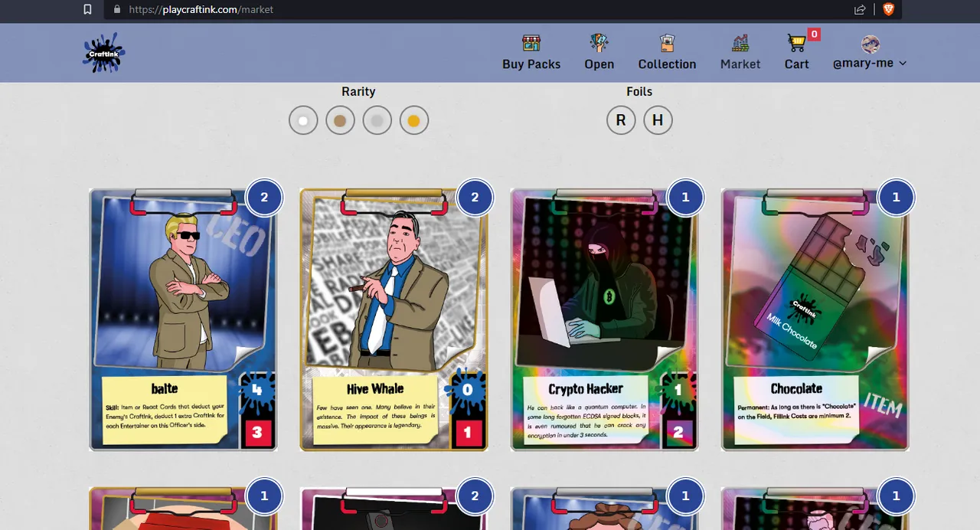Image resolution: width=980 pixels, height=530 pixels.
Task: Click the Rarity filter heading
Action: [358, 92]
